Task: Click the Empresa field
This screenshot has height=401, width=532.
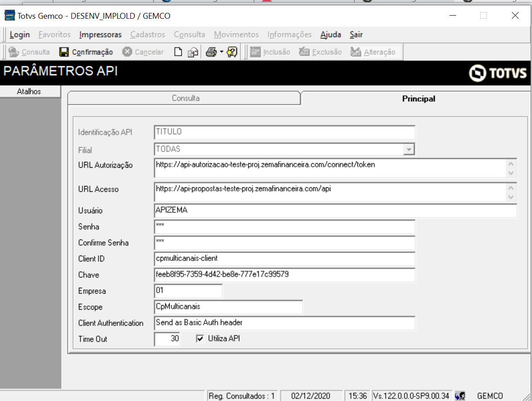Action: click(188, 291)
